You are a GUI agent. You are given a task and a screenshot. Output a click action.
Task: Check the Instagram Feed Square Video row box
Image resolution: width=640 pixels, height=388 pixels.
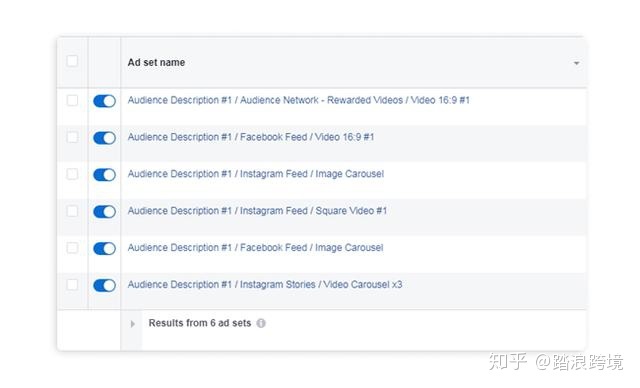point(72,211)
